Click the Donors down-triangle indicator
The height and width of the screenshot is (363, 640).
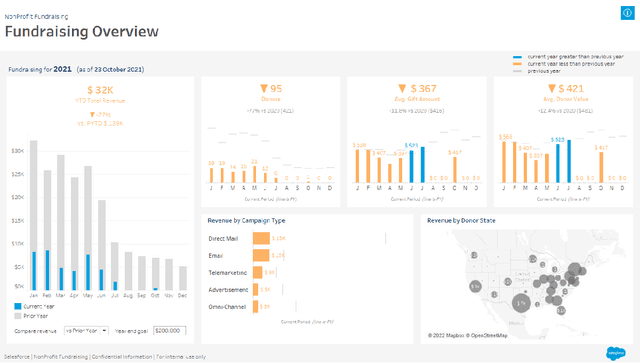pyautogui.click(x=264, y=88)
